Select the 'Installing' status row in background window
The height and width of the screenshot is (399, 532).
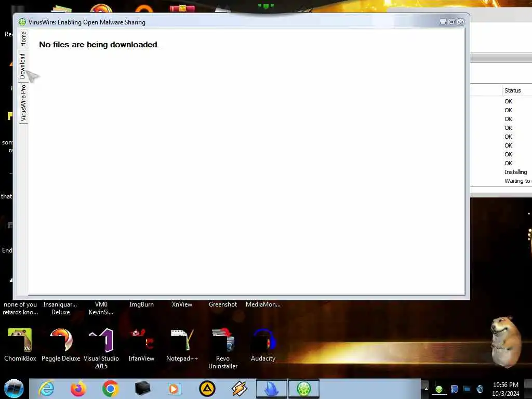[515, 172]
